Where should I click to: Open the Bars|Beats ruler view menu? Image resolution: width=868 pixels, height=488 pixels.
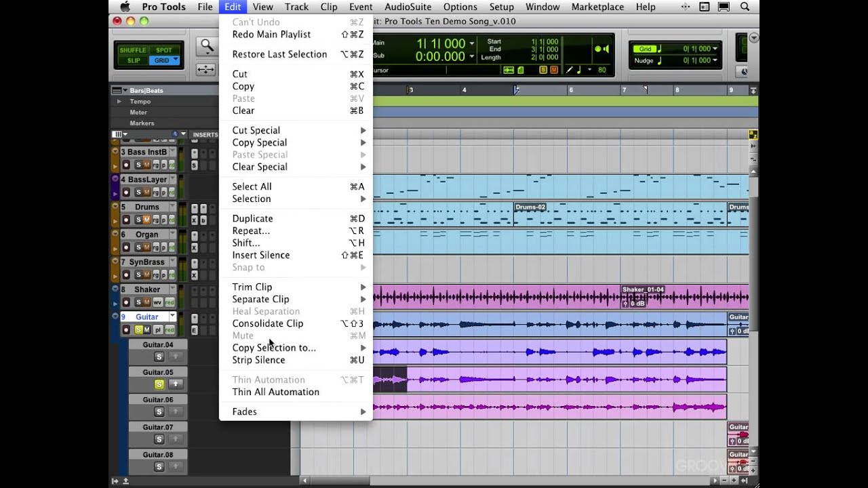(x=119, y=90)
